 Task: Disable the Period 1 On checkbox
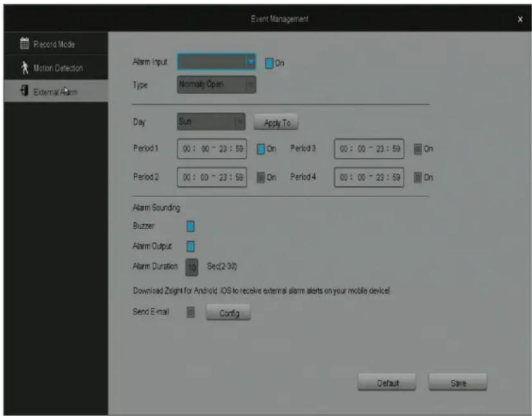(x=261, y=149)
